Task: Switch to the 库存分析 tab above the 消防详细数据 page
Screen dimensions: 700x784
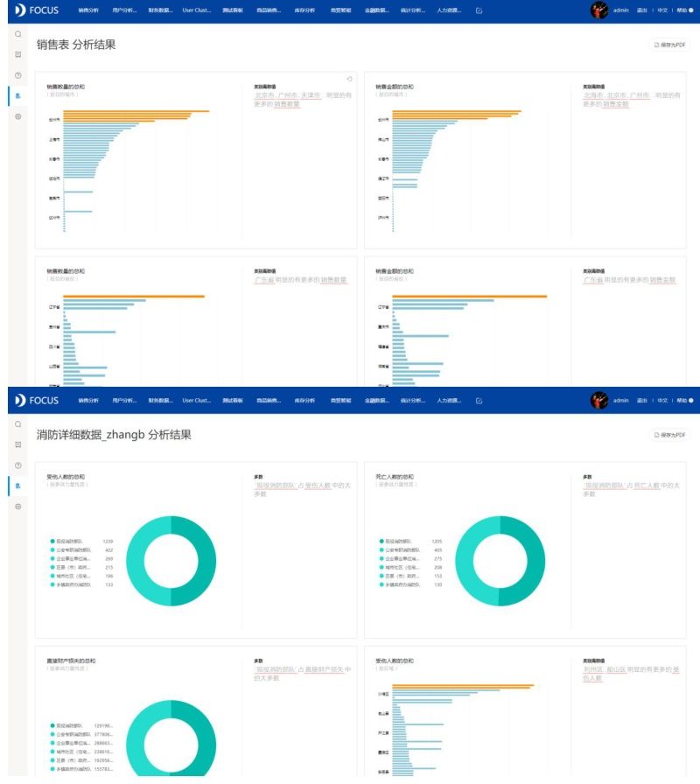Action: pos(304,401)
